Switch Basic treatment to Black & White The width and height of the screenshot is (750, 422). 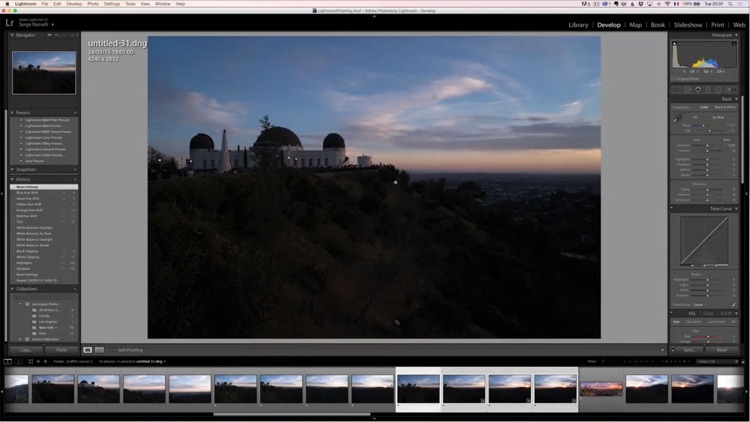(x=725, y=107)
